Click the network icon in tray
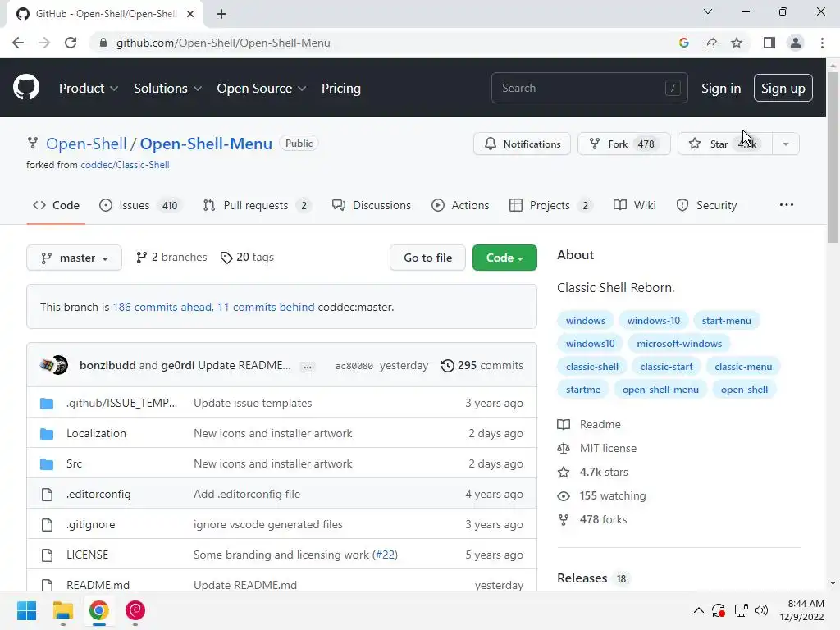Viewport: 840px width, 630px height. tap(741, 610)
